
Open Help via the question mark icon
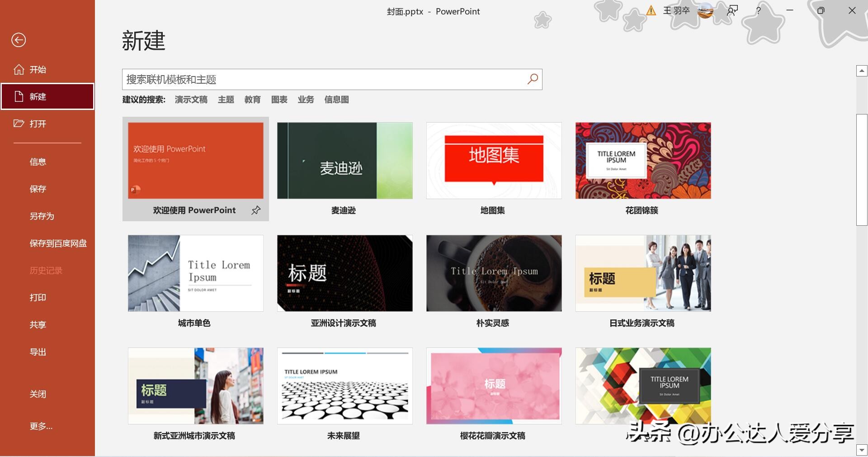tap(759, 10)
